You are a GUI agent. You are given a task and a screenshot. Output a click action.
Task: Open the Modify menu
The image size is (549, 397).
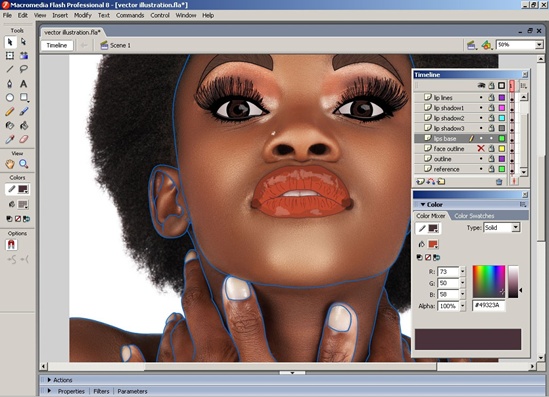(x=83, y=15)
